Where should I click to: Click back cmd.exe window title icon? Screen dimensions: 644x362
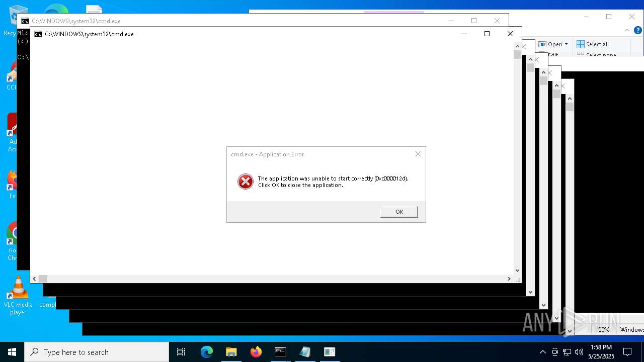pyautogui.click(x=25, y=21)
